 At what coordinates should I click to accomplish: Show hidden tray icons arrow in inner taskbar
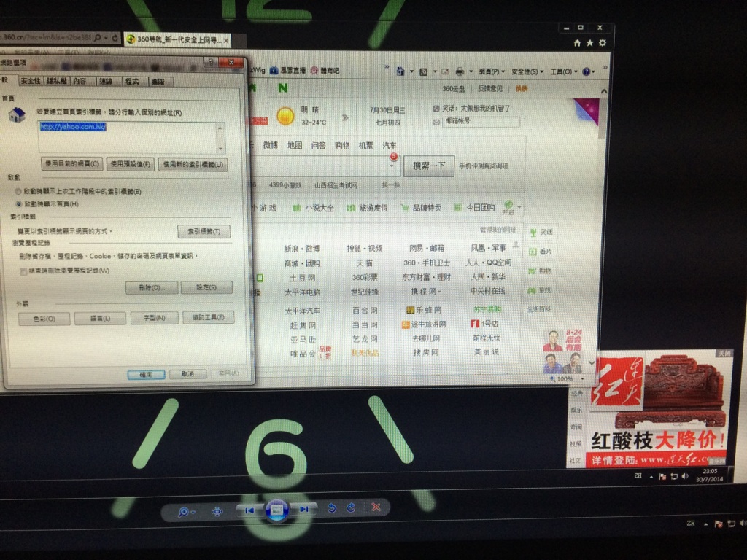point(651,477)
